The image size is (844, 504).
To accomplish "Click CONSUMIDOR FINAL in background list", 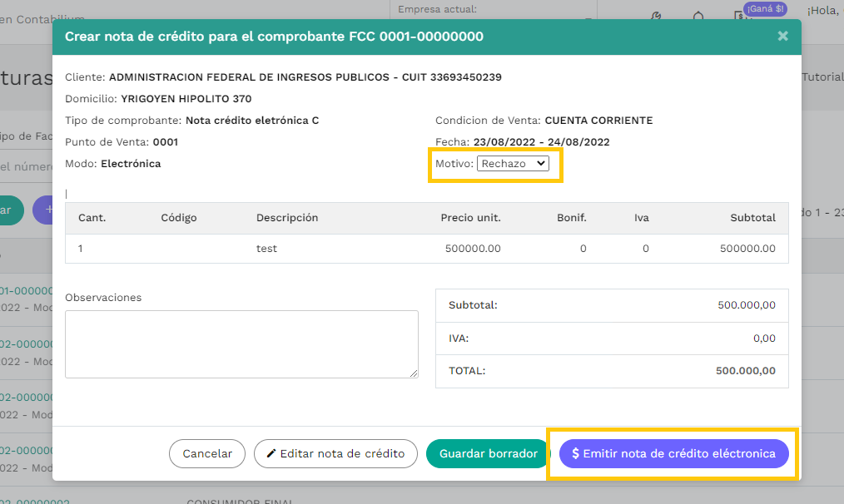I will pyautogui.click(x=240, y=502).
